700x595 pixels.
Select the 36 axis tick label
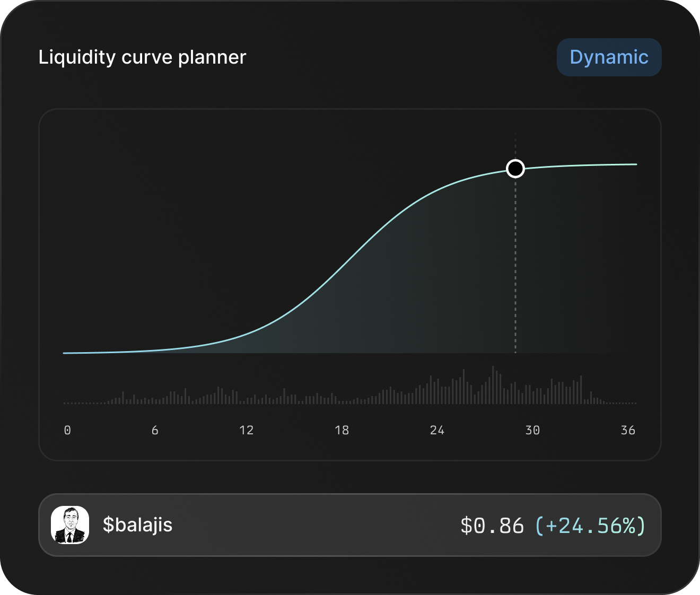tap(628, 430)
